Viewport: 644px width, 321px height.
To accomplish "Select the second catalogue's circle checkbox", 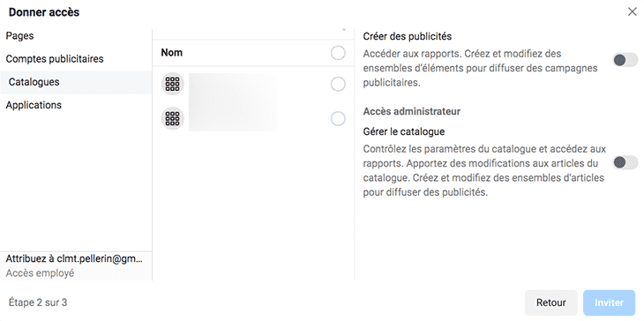I will click(338, 119).
